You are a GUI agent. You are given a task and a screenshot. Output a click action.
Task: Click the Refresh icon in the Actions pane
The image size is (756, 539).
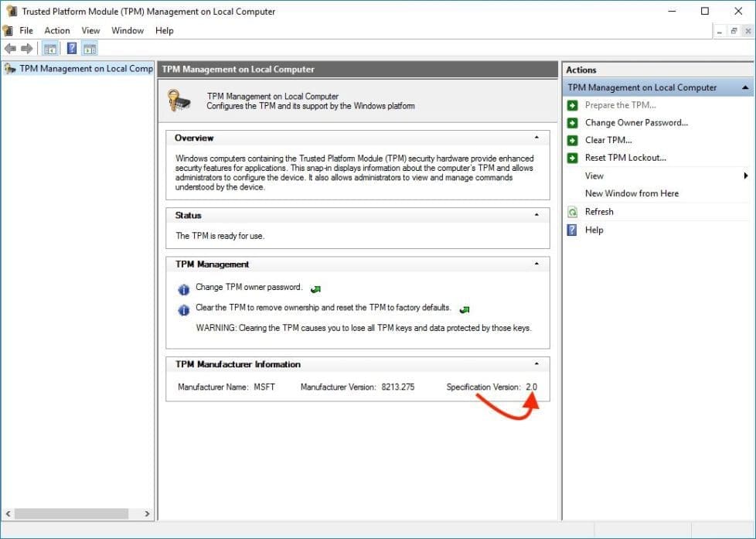573,211
